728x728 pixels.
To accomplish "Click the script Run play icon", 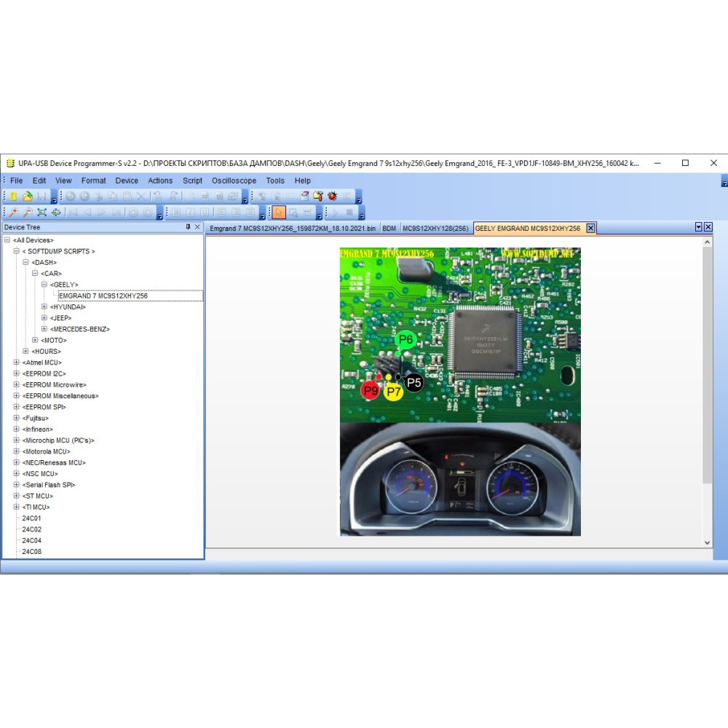I will [335, 213].
